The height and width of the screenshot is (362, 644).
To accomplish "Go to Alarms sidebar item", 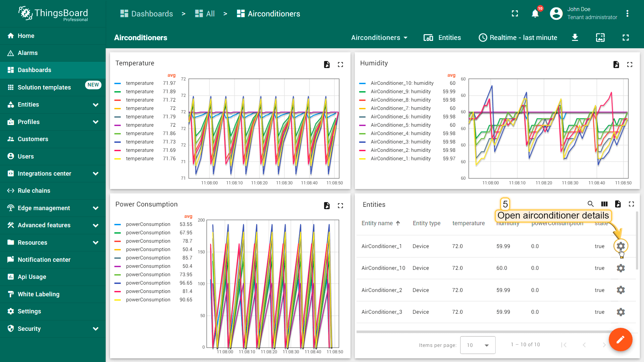I will tap(28, 53).
